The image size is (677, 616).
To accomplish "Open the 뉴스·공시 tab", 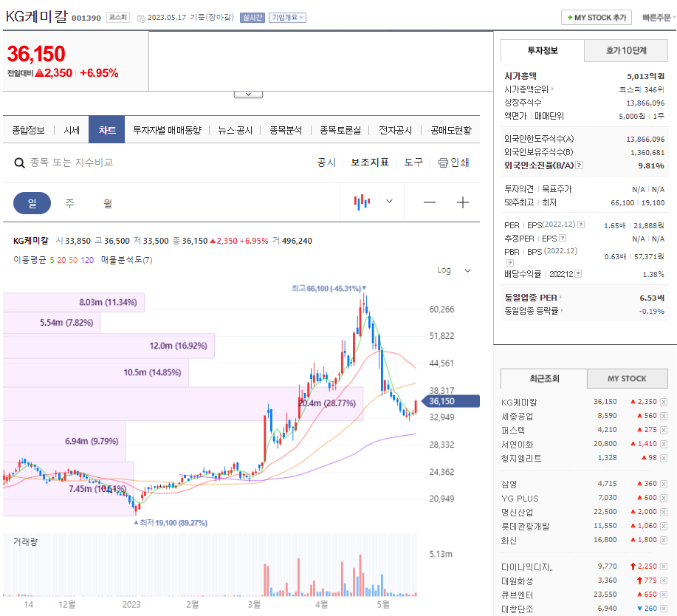I will [236, 131].
